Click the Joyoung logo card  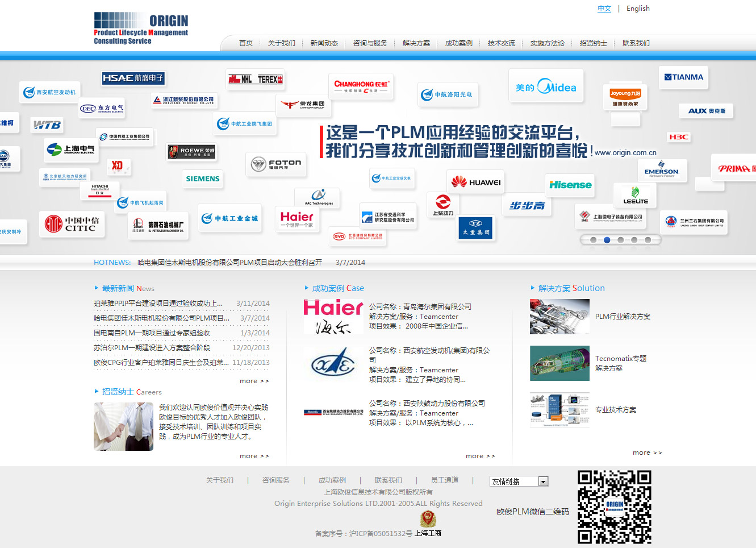(x=625, y=97)
